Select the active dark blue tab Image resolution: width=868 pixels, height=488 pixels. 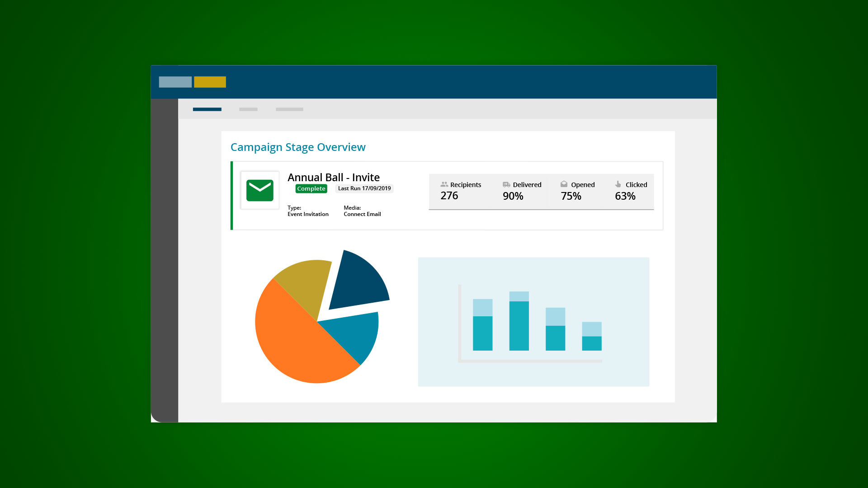click(x=207, y=109)
